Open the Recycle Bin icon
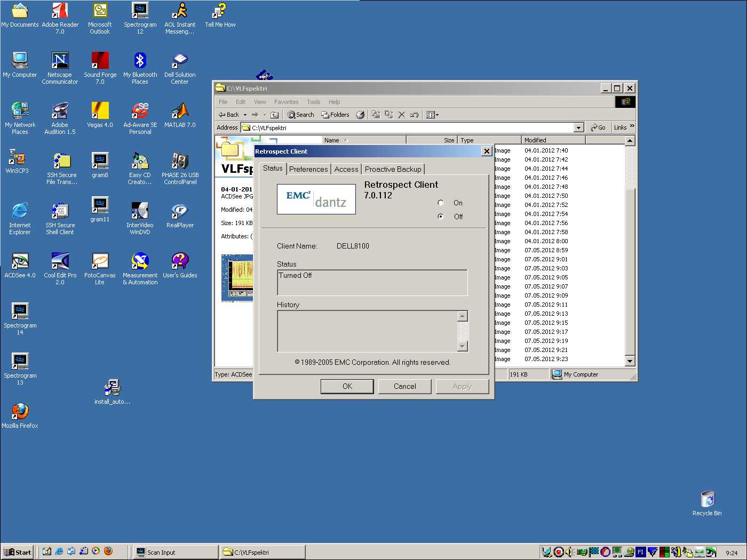This screenshot has width=747, height=560. [x=707, y=503]
